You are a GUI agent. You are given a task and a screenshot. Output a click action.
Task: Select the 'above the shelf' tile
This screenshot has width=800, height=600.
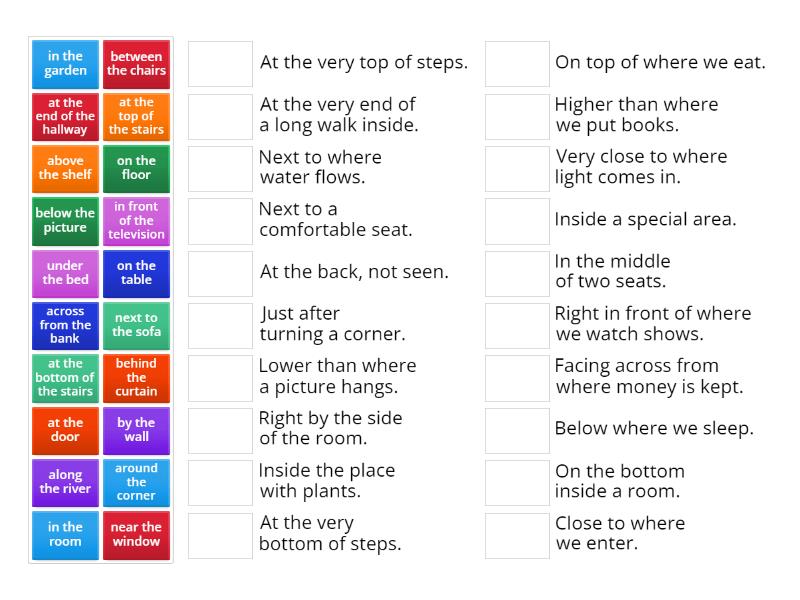pos(64,168)
